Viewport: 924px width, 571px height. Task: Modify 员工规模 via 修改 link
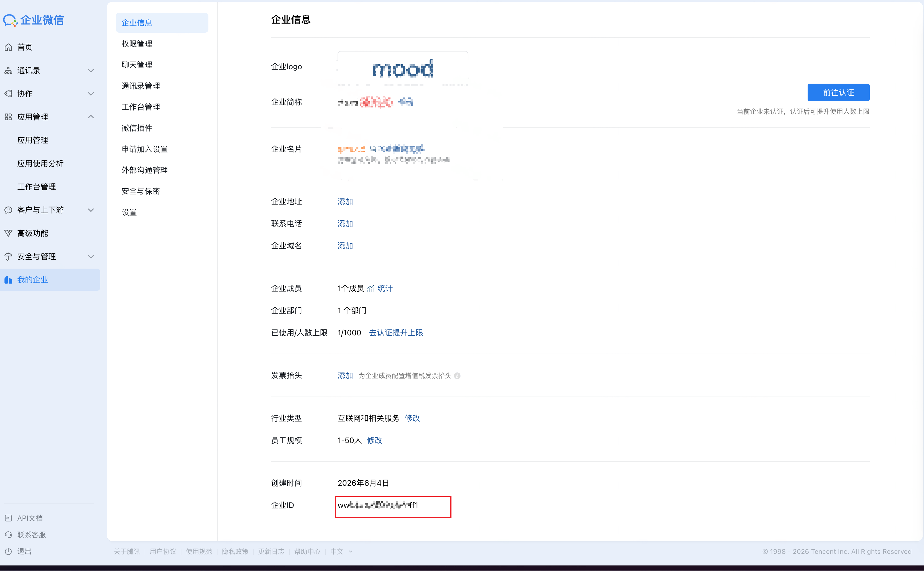(374, 440)
